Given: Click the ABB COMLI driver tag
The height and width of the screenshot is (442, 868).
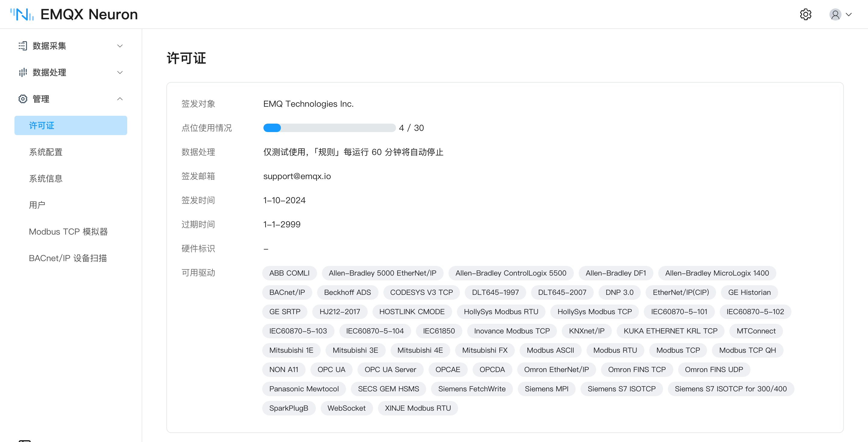Looking at the screenshot, I should pyautogui.click(x=289, y=273).
